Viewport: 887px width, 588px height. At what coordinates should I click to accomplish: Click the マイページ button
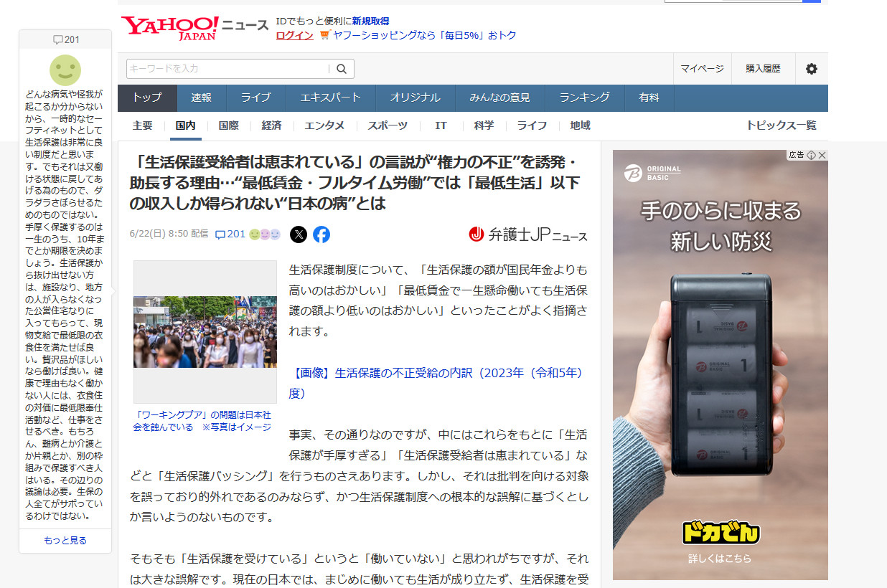point(702,69)
